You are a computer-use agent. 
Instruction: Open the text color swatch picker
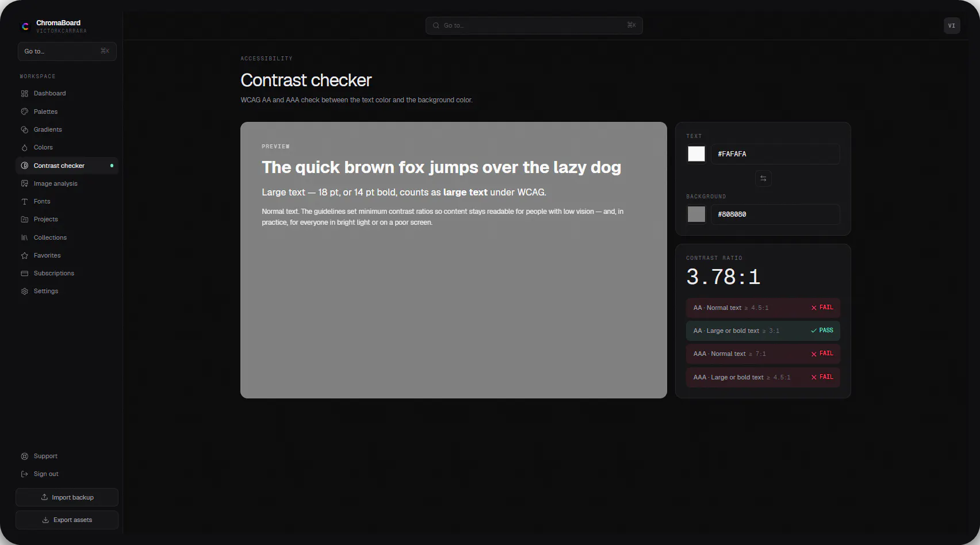(696, 154)
